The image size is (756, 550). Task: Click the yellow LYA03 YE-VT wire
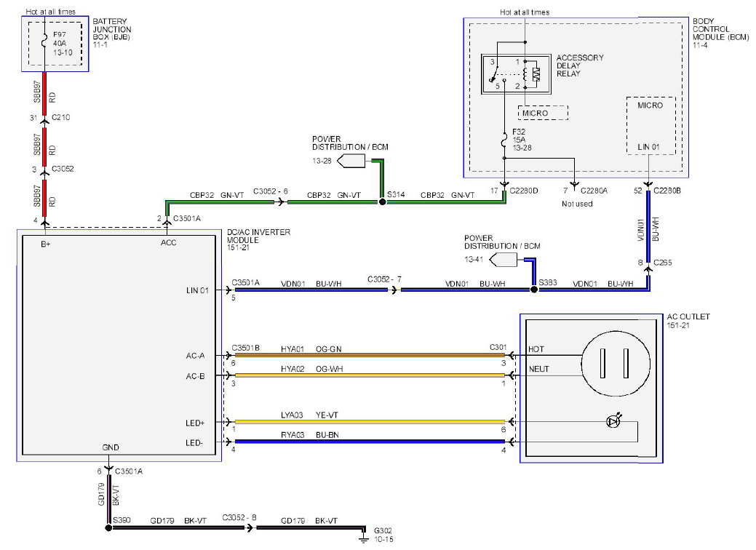point(370,422)
